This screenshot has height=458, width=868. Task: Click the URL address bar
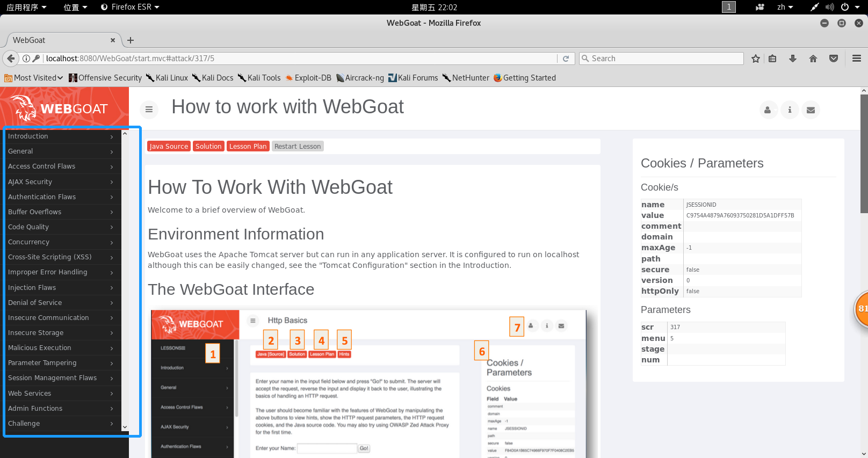[300, 59]
